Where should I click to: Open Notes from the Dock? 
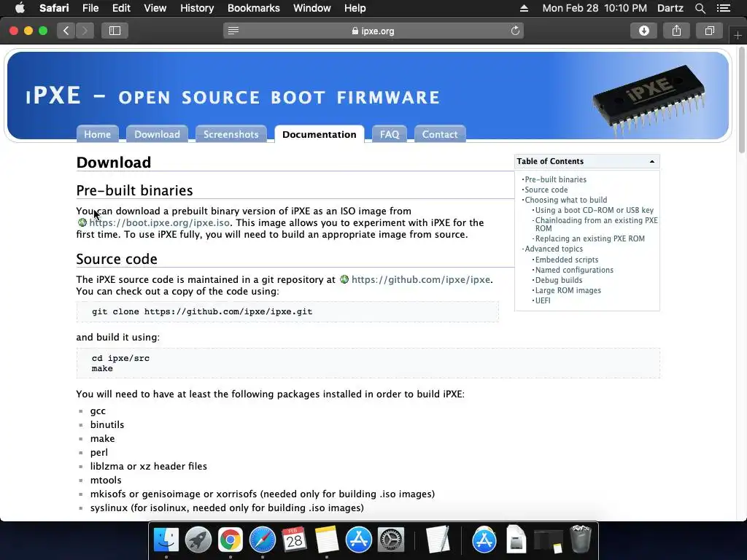point(326,540)
